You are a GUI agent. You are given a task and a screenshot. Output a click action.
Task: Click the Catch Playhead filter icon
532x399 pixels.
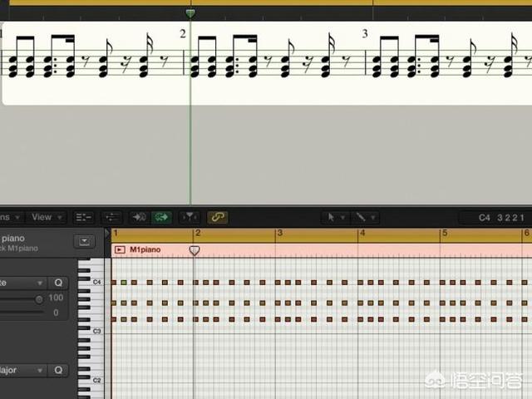[x=190, y=217]
